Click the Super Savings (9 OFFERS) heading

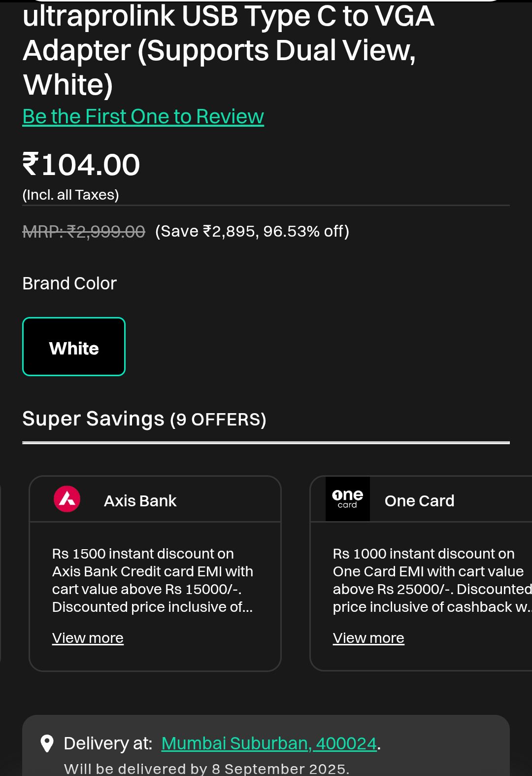pyautogui.click(x=144, y=419)
